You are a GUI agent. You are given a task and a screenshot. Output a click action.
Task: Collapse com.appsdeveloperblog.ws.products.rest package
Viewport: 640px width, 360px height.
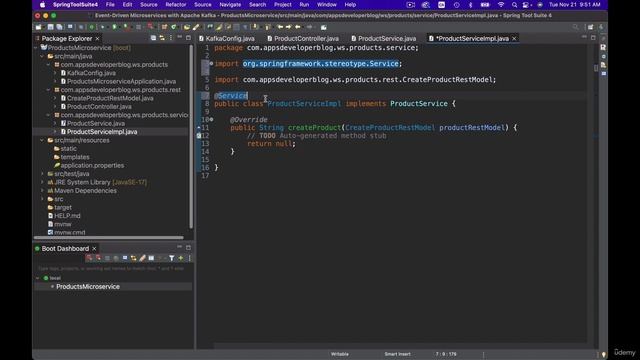click(49, 90)
